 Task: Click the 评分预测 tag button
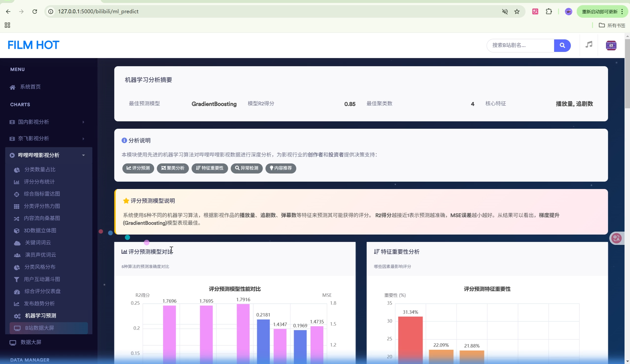tap(138, 168)
